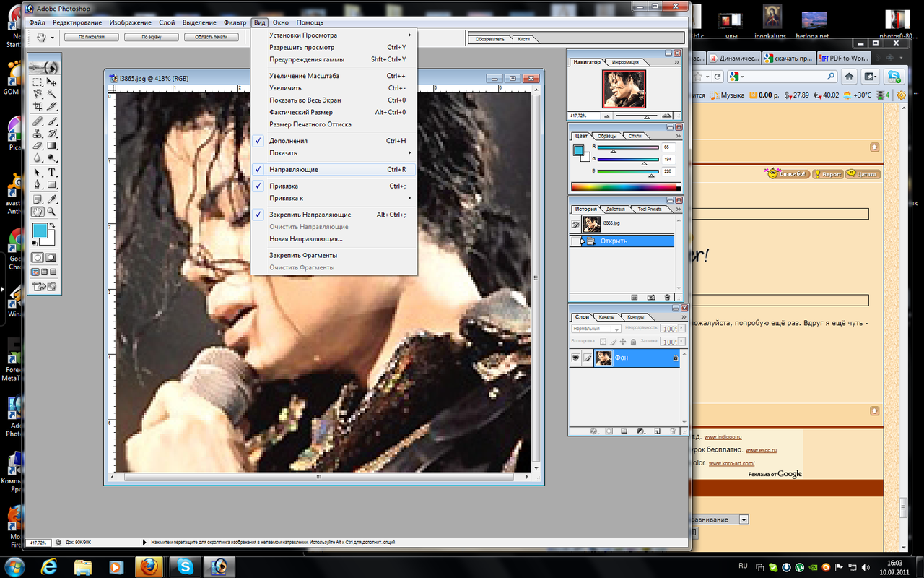
Task: Click По пикселям button in options bar
Action: pos(92,37)
